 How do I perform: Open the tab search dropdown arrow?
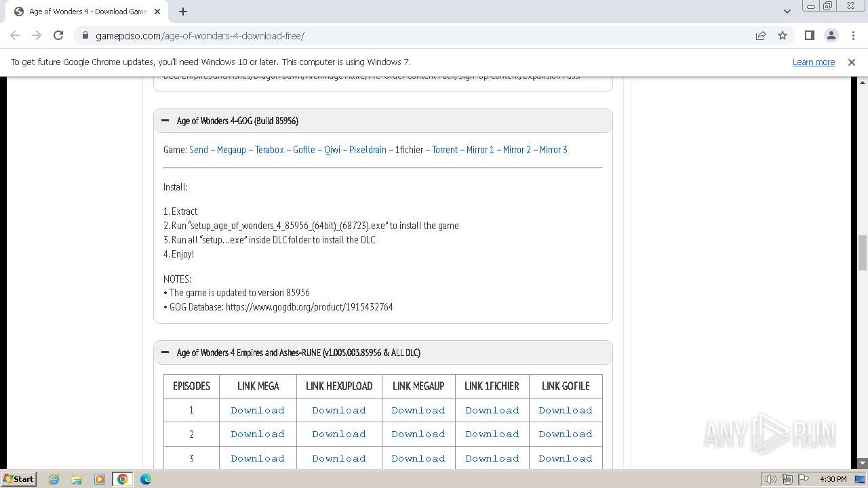point(787,11)
